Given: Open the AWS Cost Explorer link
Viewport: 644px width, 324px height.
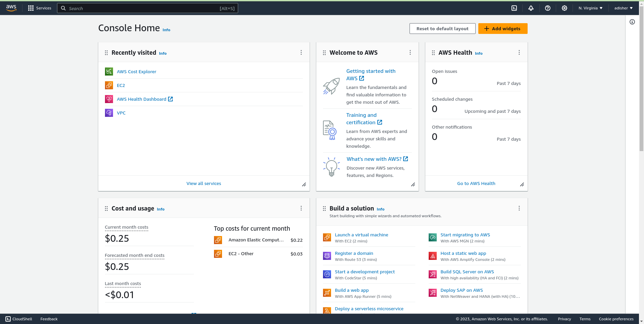Looking at the screenshot, I should point(137,72).
